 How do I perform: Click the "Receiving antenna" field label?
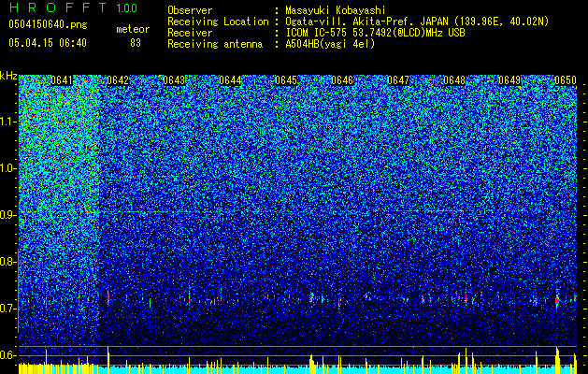click(x=215, y=44)
